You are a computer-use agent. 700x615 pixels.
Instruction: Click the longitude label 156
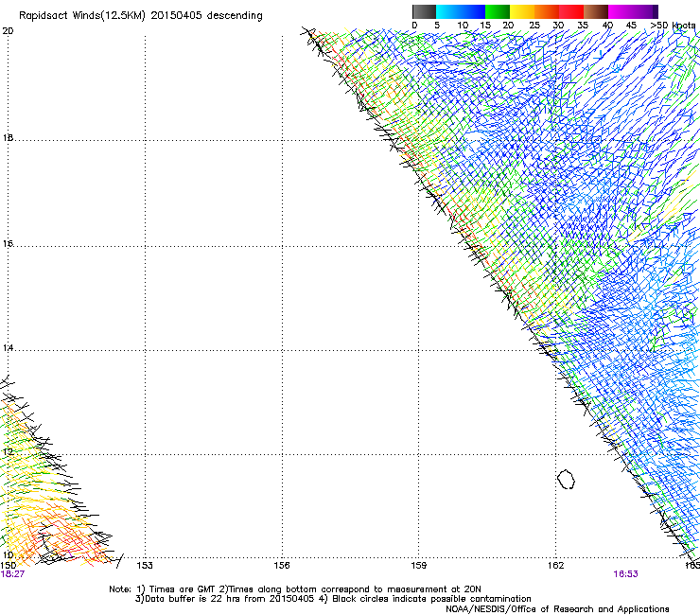click(282, 566)
